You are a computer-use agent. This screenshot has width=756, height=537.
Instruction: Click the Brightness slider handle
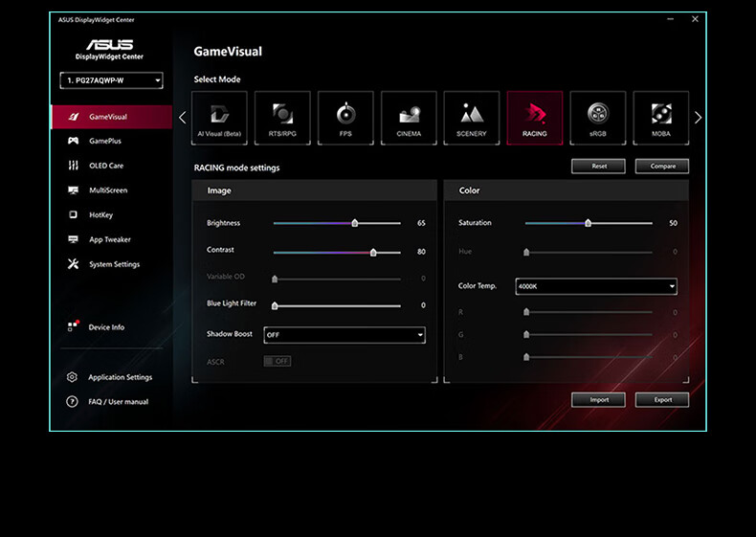click(355, 223)
